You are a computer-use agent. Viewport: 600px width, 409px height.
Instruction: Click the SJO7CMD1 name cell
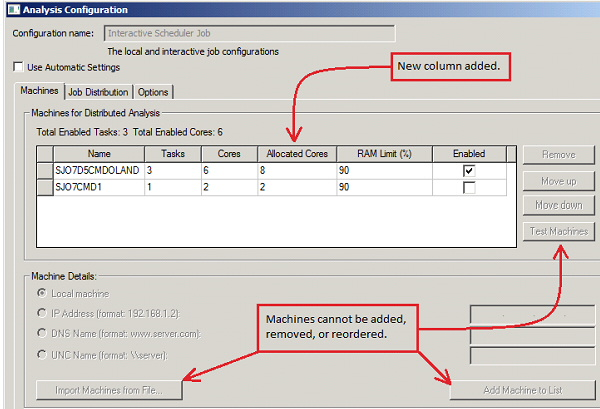(99, 187)
